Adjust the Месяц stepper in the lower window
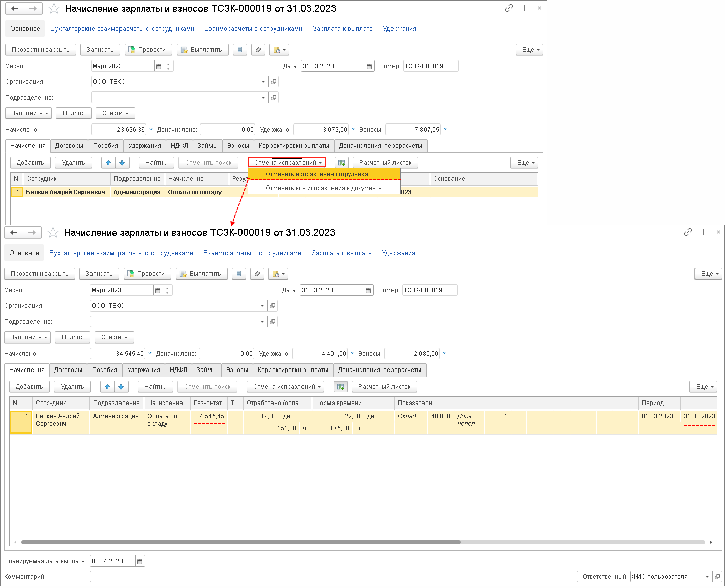 (168, 290)
